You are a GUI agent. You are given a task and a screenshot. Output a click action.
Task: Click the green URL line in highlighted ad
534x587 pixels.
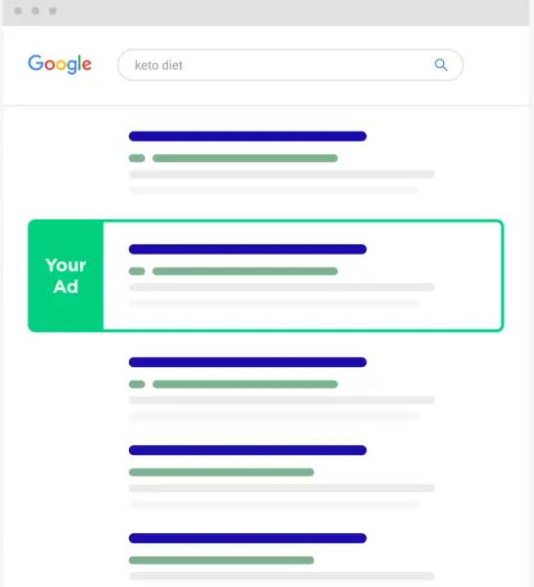click(x=245, y=271)
